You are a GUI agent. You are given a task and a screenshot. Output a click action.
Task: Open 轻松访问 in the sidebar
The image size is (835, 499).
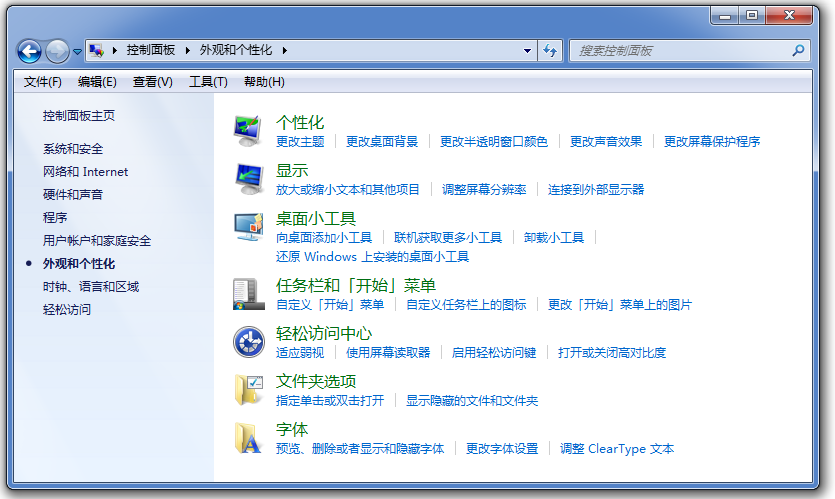click(x=67, y=309)
